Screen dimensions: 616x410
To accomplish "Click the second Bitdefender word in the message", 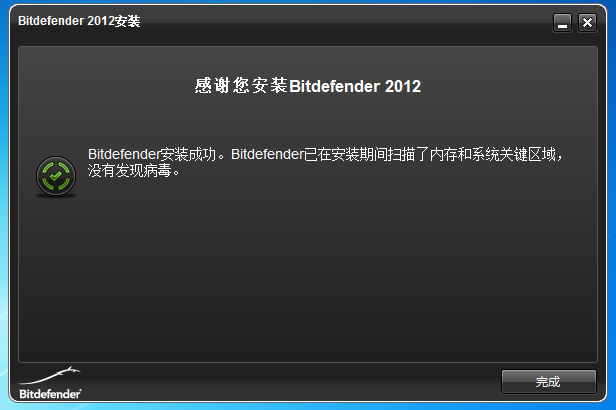I will pos(267,154).
